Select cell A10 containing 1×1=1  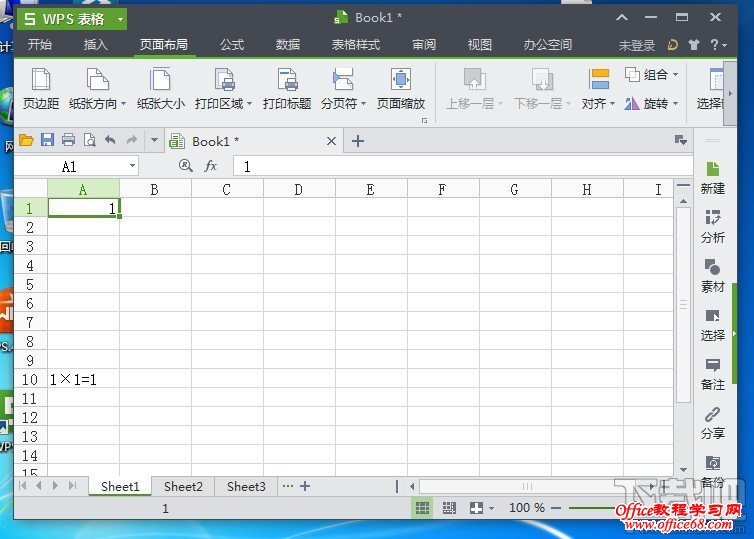click(x=83, y=380)
